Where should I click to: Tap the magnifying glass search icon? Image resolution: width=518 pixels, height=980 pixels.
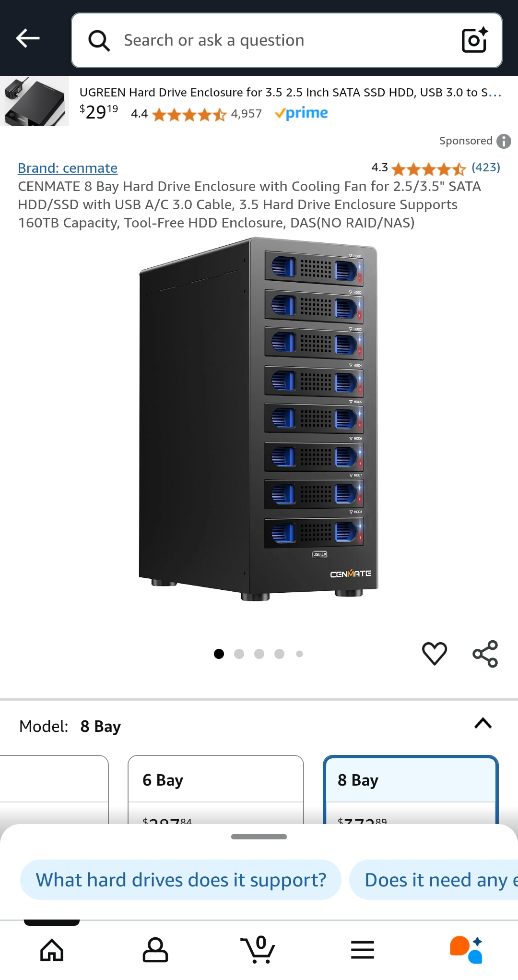click(99, 41)
